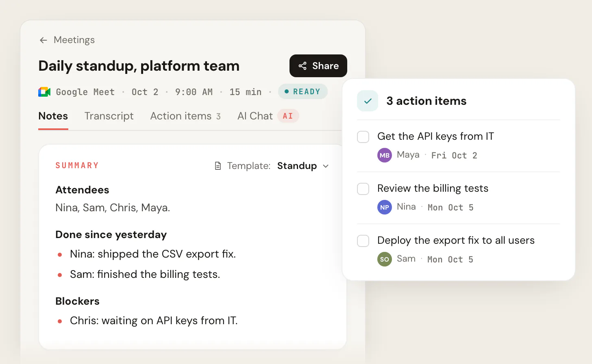Click the Fri Oct 2 due date

454,155
